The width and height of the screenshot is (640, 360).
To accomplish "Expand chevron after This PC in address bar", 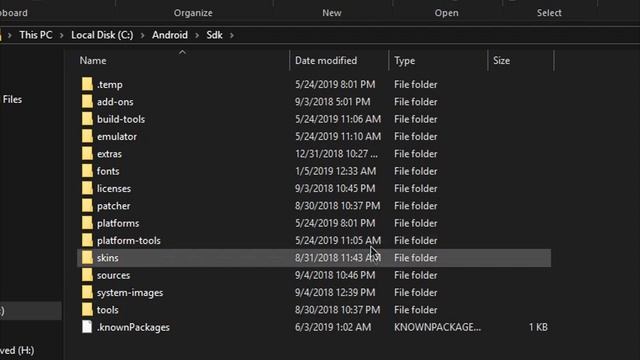I will (x=62, y=36).
